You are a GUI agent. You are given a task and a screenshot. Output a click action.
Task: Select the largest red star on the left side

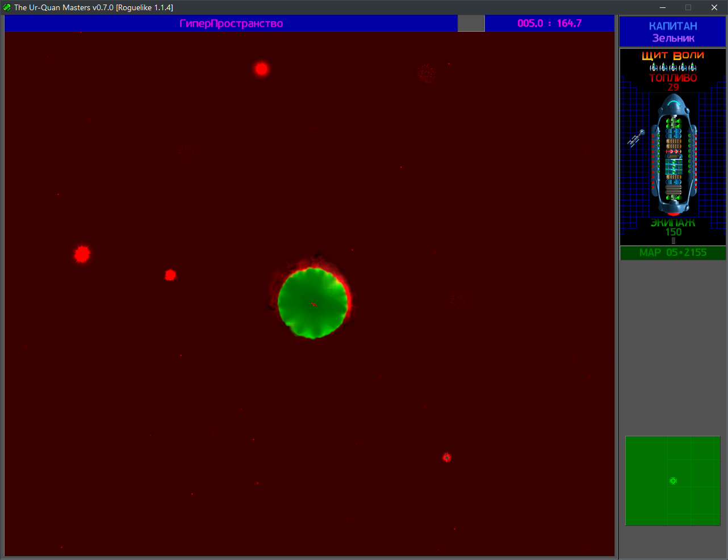[82, 254]
